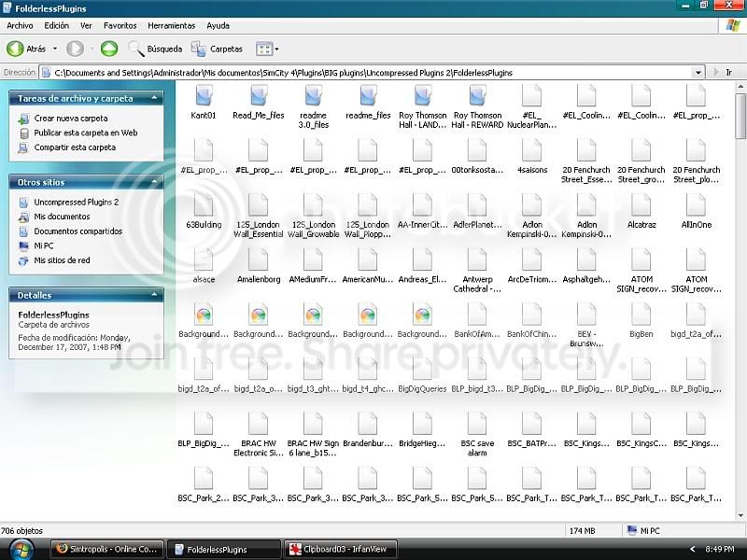The width and height of the screenshot is (747, 560).
Task: Click Publicar esta carpeta en Web
Action: tap(86, 133)
